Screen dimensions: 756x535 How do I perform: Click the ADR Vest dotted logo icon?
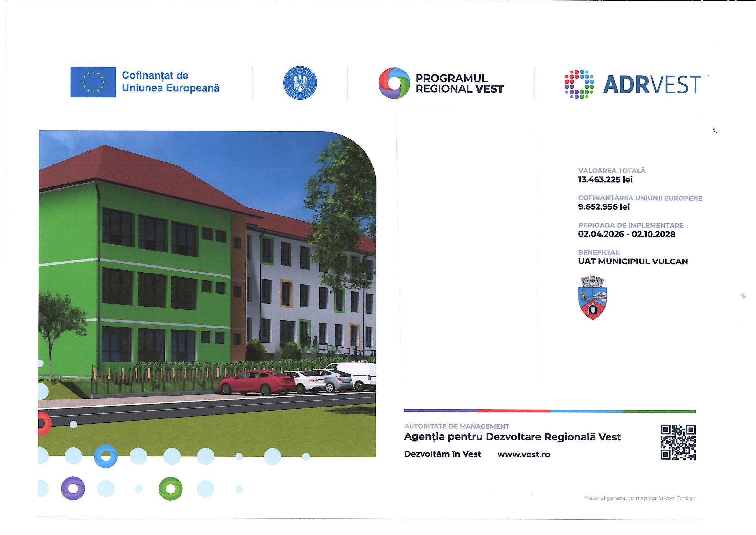pos(579,84)
